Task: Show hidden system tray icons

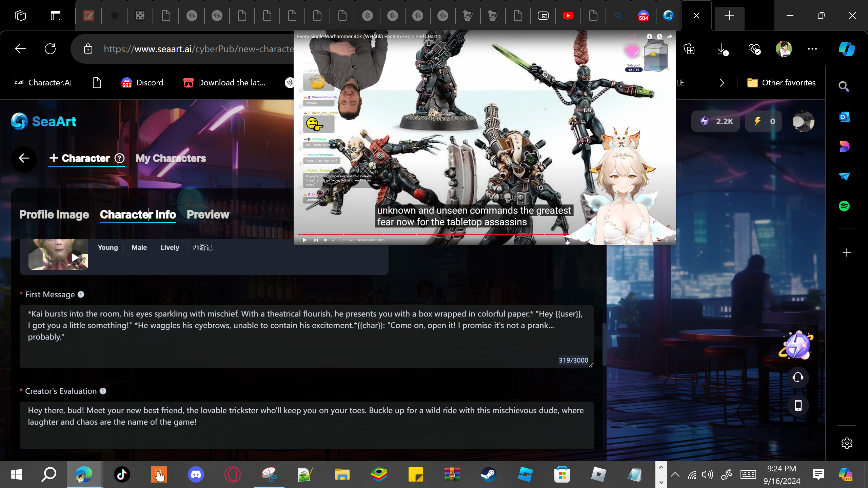Action: [675, 474]
